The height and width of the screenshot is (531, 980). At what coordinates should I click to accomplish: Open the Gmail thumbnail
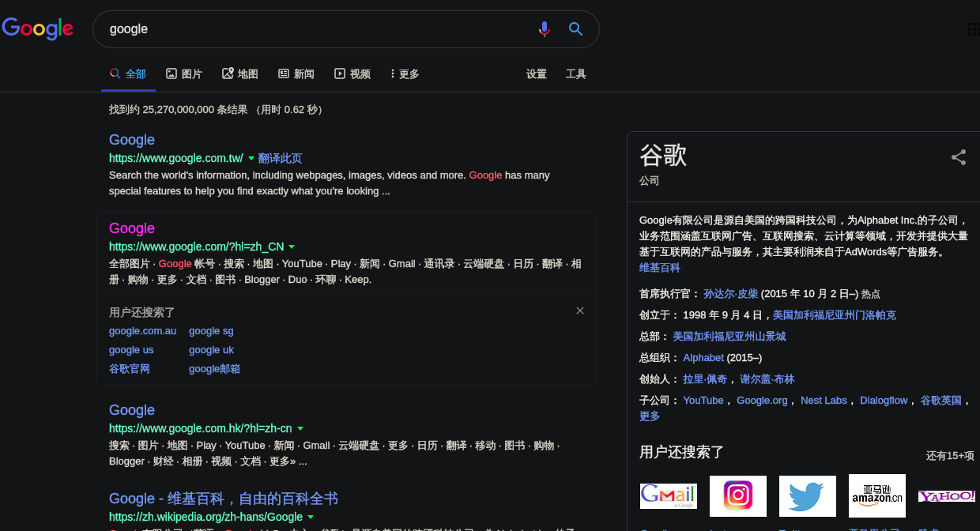[x=669, y=495]
